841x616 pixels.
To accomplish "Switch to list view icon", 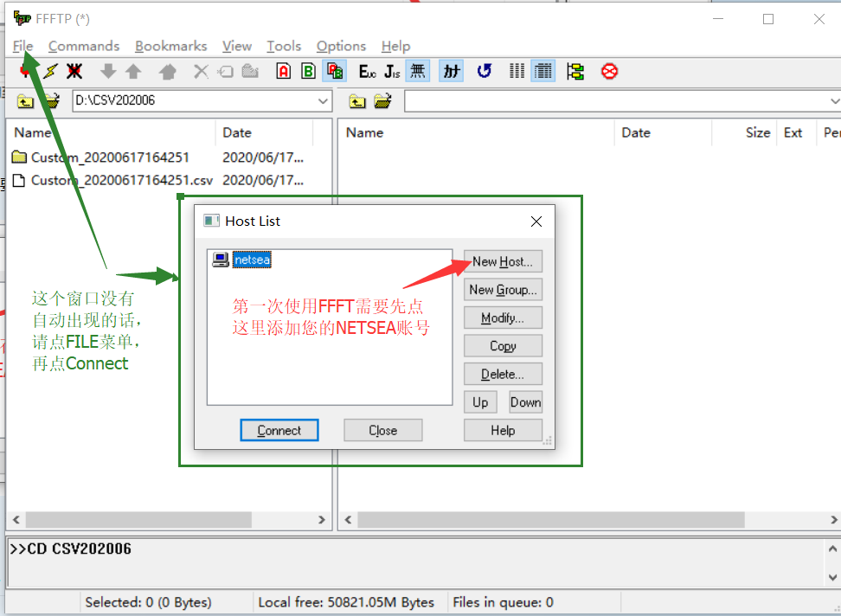I will point(517,71).
